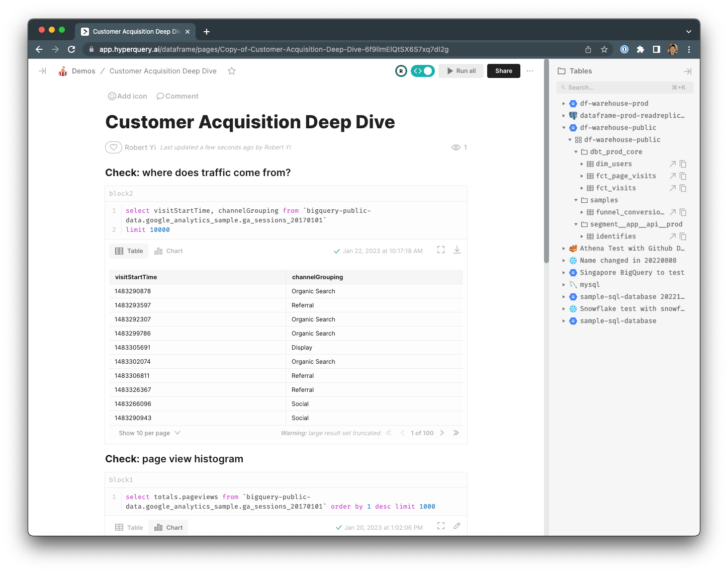Open Robert Yi's avatar badge

401,71
